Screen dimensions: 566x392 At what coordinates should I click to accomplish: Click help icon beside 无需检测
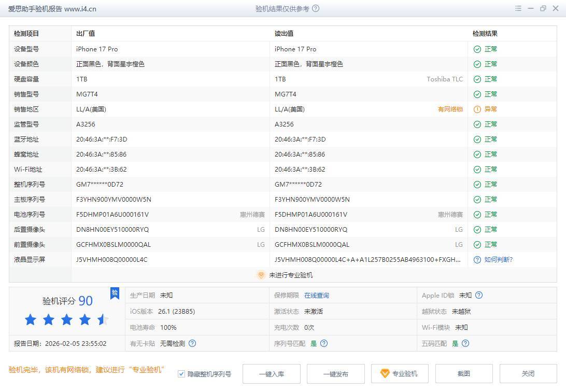point(192,343)
